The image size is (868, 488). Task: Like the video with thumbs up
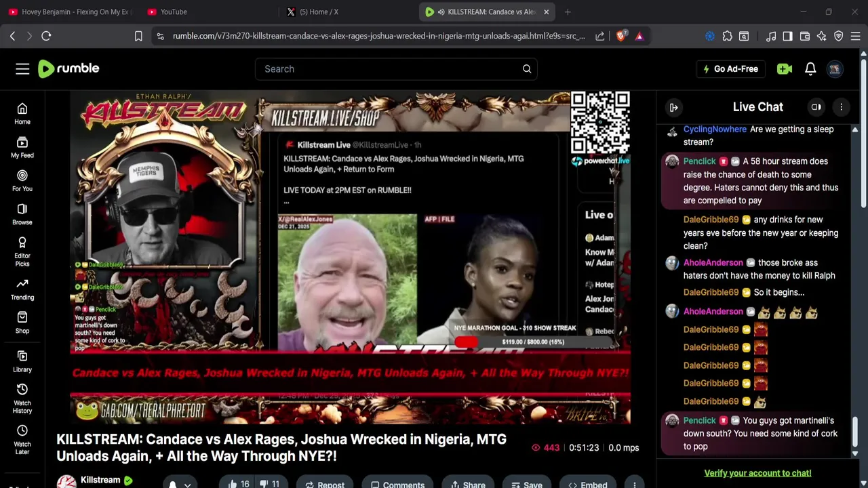(x=239, y=484)
